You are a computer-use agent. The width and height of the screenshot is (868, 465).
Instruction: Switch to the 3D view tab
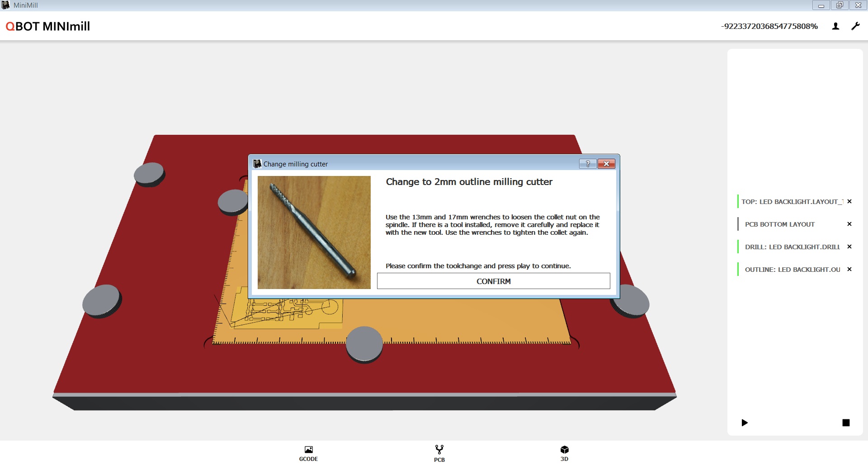pyautogui.click(x=564, y=453)
